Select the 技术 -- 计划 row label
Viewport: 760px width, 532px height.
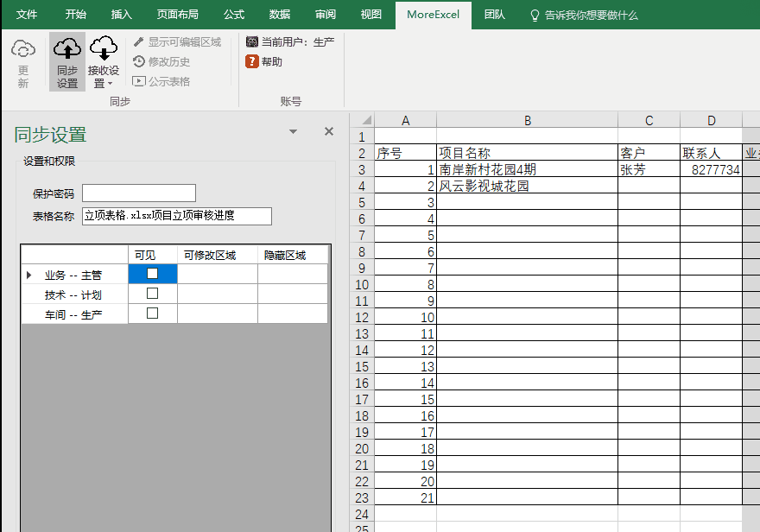tap(73, 294)
